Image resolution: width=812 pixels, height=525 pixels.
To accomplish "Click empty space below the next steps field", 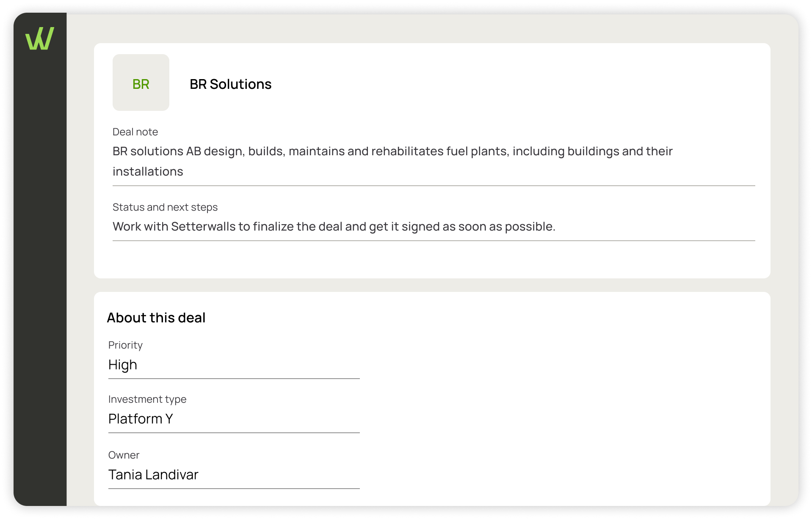I will (432, 259).
